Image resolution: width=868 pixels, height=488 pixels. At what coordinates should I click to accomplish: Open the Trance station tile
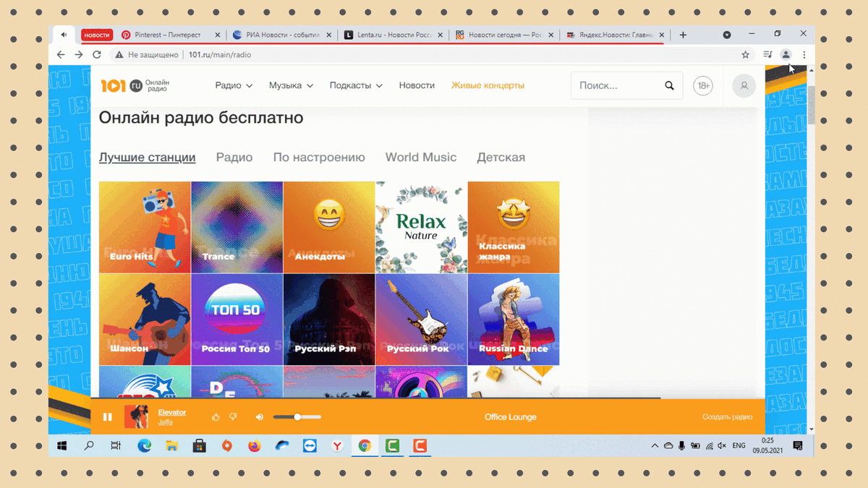pyautogui.click(x=237, y=227)
